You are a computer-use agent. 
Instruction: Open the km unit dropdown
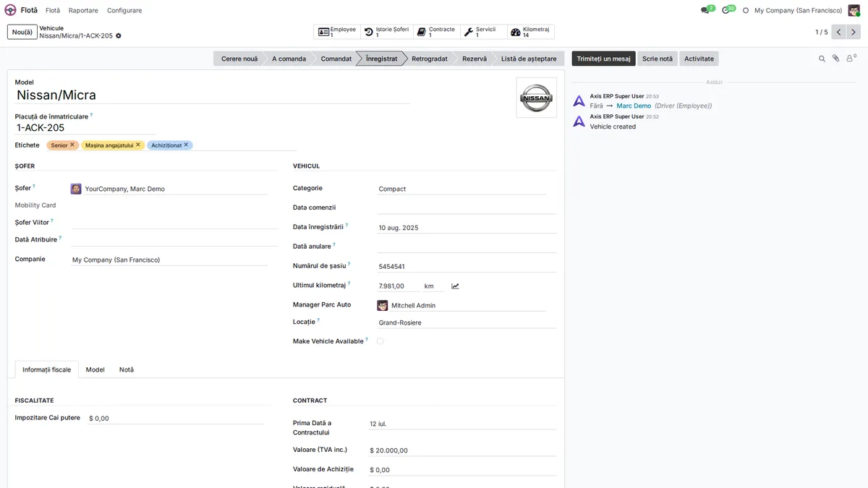click(433, 286)
